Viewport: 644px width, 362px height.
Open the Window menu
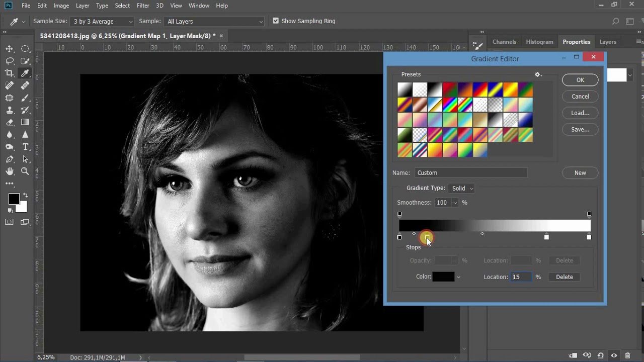click(199, 6)
